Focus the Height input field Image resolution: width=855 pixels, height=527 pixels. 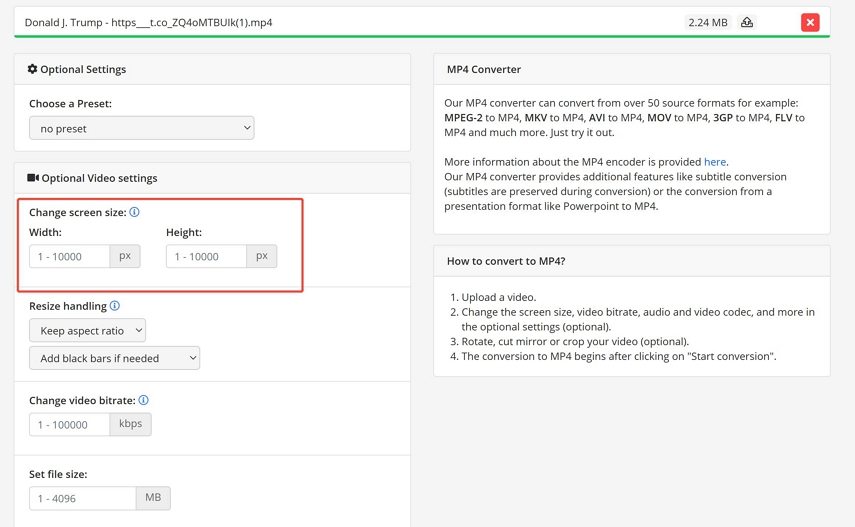click(206, 256)
